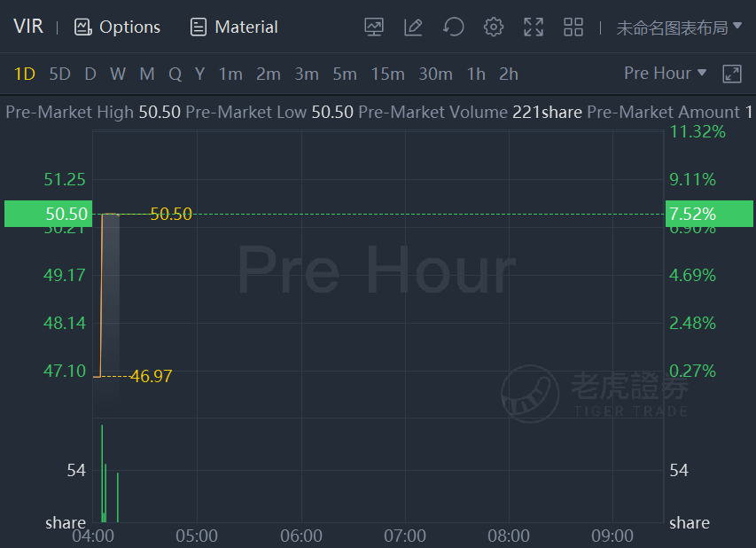
Task: Click the drawing pencil edit icon
Action: 413,27
